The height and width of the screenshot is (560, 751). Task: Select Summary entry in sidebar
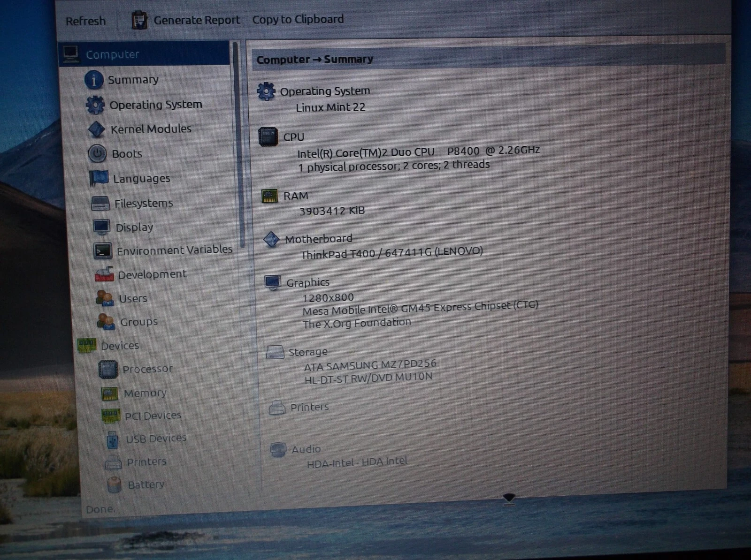pyautogui.click(x=133, y=80)
